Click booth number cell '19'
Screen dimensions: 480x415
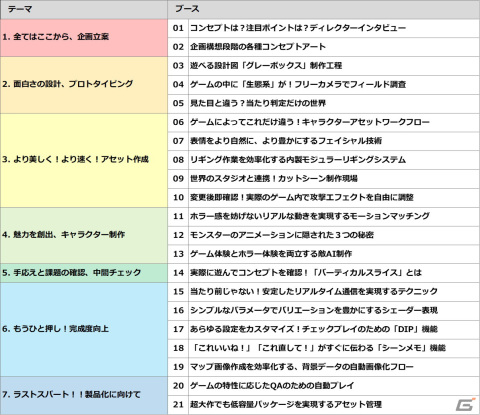[x=178, y=367]
